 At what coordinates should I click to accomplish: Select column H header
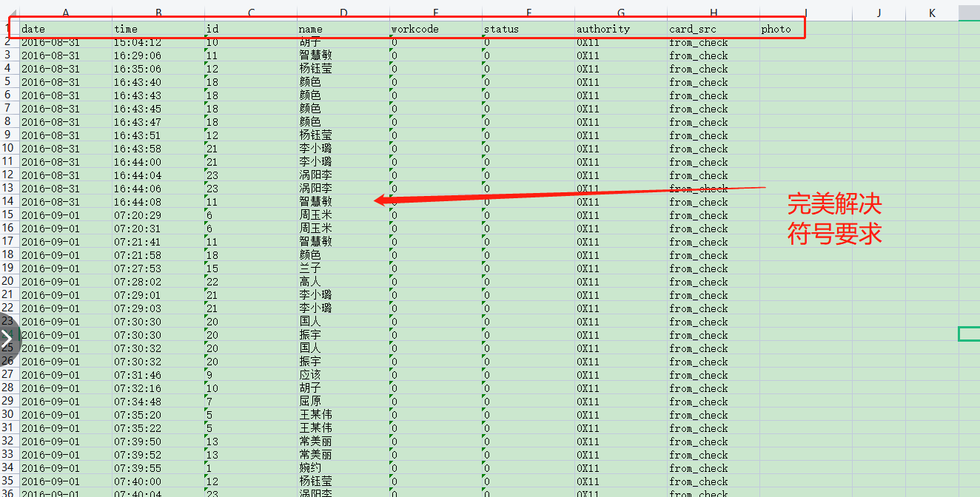point(714,13)
